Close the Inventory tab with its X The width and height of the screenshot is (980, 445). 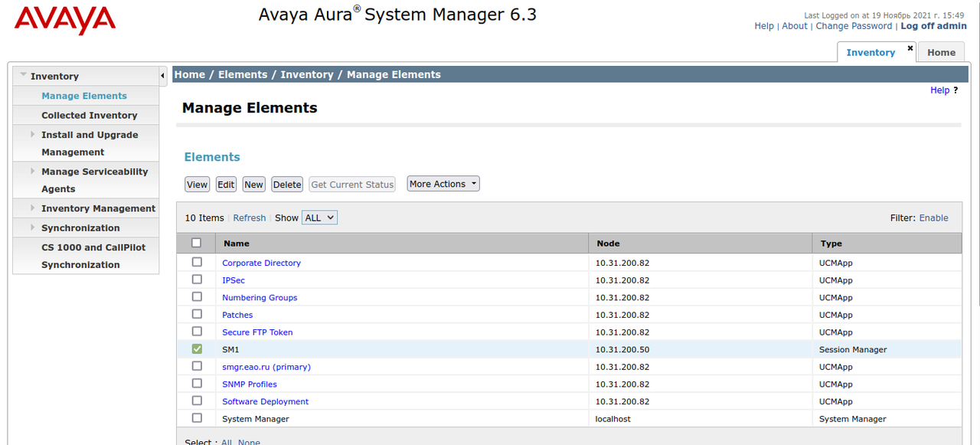point(910,47)
